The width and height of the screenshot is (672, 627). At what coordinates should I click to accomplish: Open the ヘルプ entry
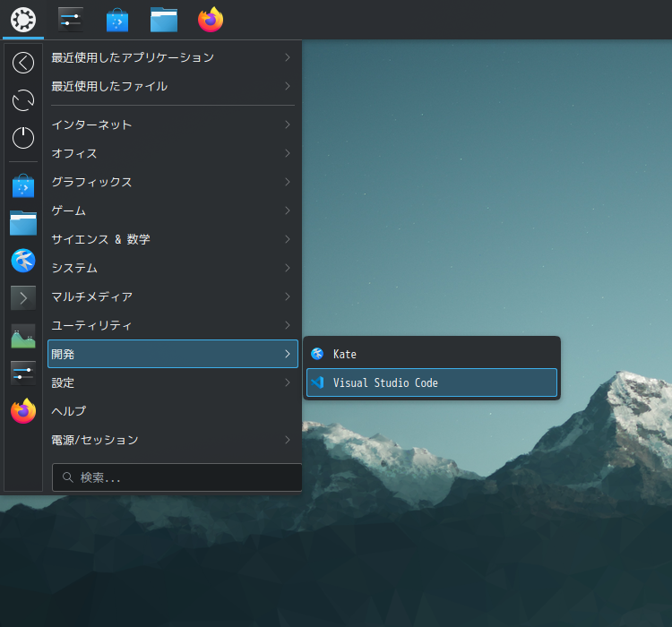[172, 411]
